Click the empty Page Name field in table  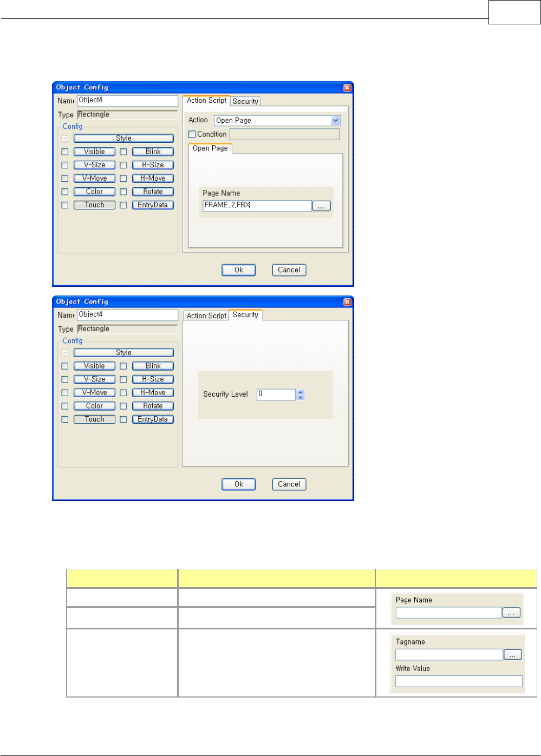click(x=448, y=613)
